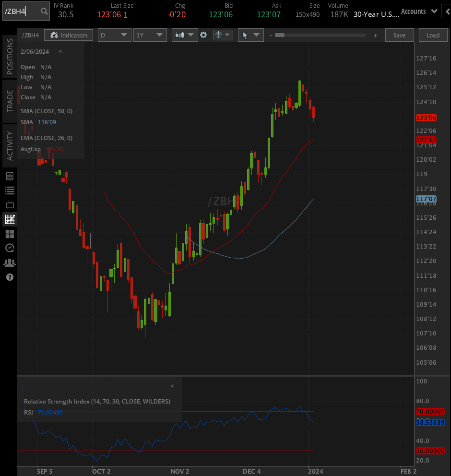Open the four-square dashboard icon

coord(10,234)
